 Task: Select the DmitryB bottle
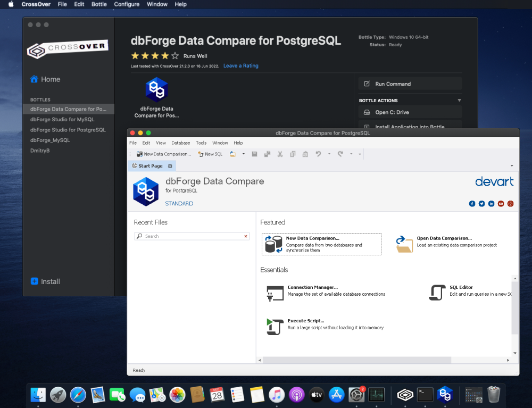click(69, 151)
